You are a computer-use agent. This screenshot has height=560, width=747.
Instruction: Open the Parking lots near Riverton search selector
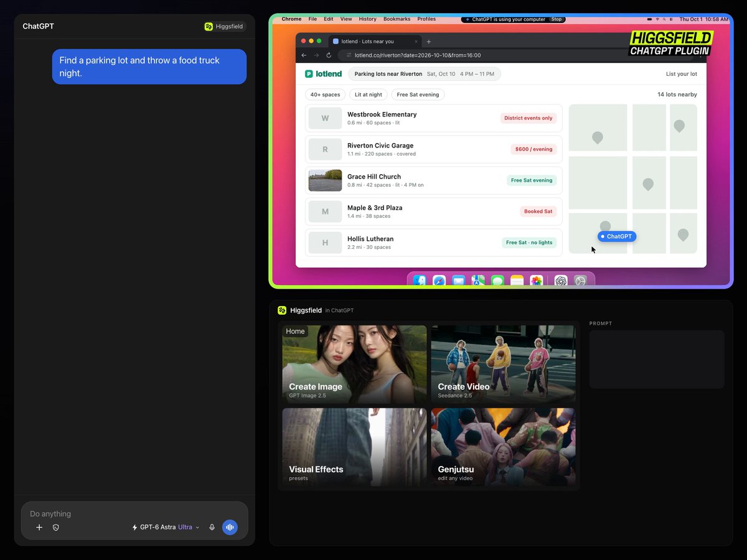pos(425,74)
